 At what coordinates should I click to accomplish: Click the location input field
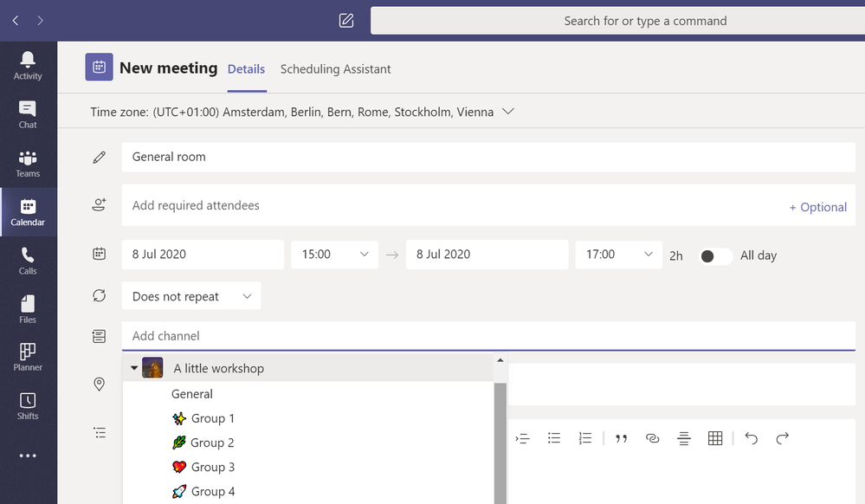pyautogui.click(x=681, y=384)
